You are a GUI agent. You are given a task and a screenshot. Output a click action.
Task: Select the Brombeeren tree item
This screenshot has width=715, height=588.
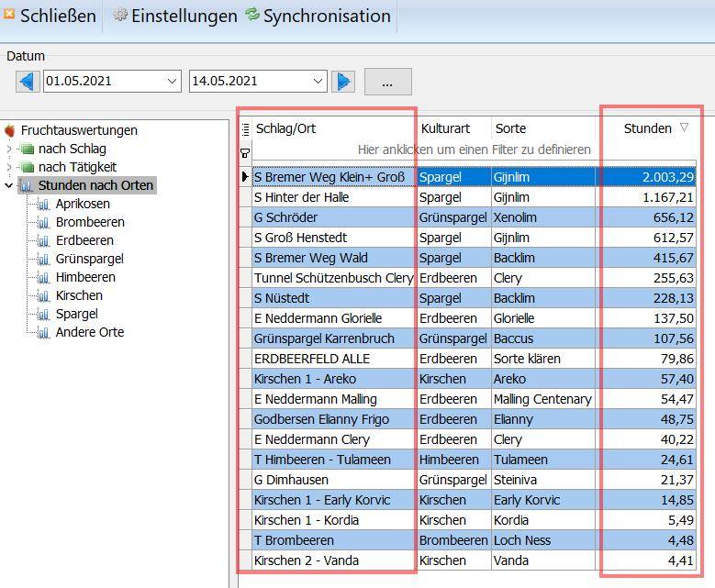click(x=90, y=222)
